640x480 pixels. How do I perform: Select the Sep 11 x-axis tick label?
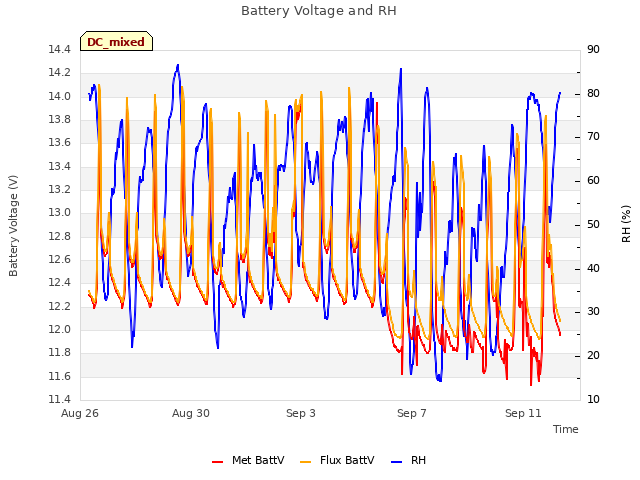tap(523, 413)
